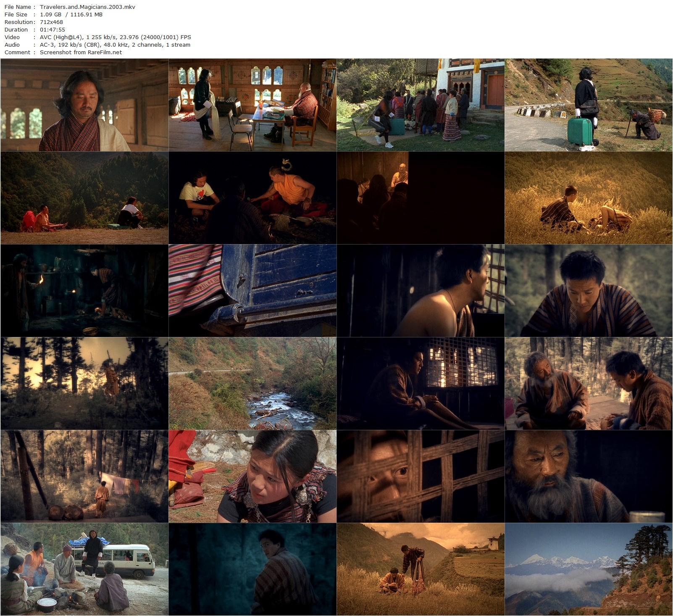Select the night scene with orange-robed monk
This screenshot has width=673, height=616.
pos(252,198)
